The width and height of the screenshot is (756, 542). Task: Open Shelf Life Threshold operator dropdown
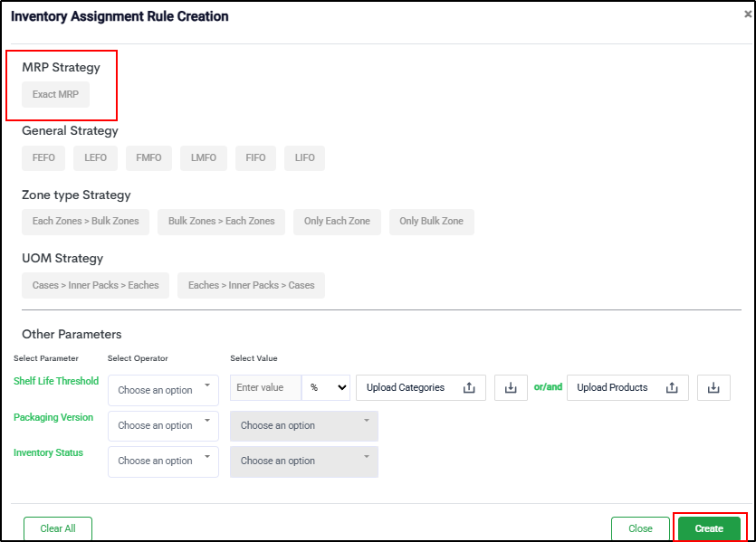click(x=163, y=390)
